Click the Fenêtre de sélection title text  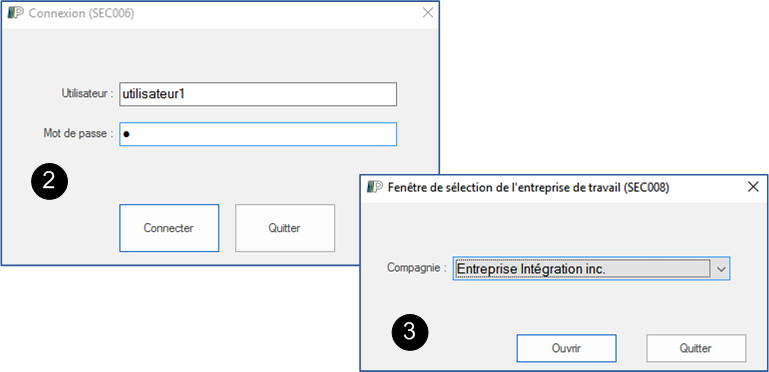click(528, 187)
